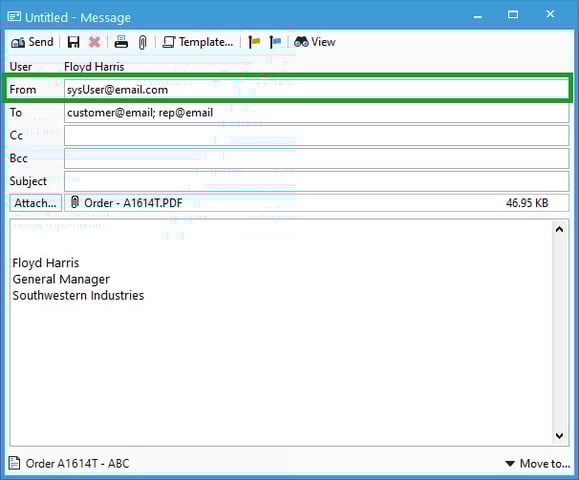Click the message body scroll down arrow
This screenshot has width=579, height=480.
coord(559,436)
